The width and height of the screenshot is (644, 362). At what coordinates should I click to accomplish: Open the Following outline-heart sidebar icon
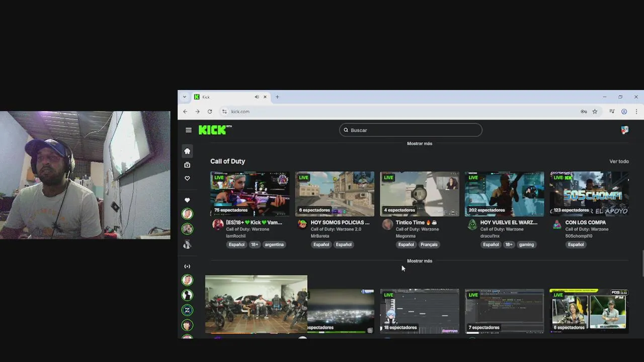pyautogui.click(x=187, y=178)
